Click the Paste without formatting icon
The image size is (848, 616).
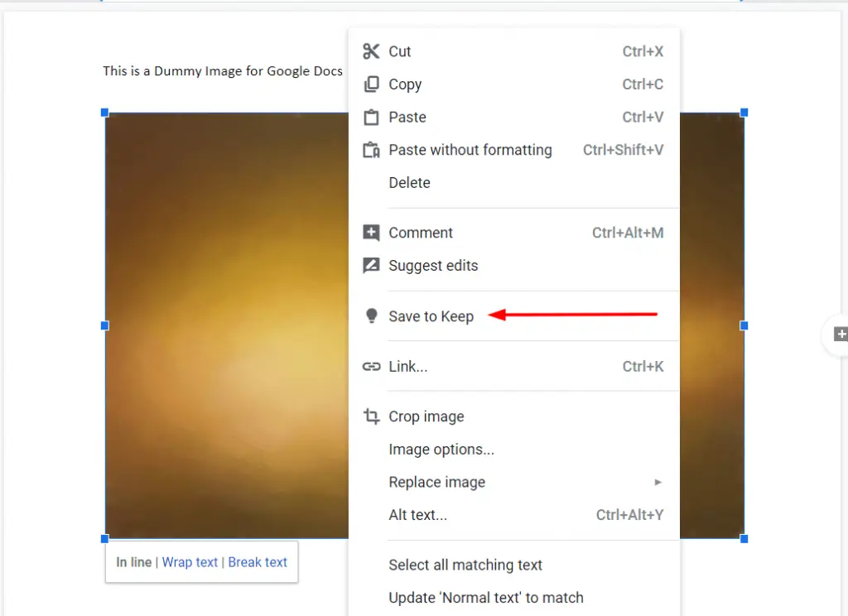point(371,150)
